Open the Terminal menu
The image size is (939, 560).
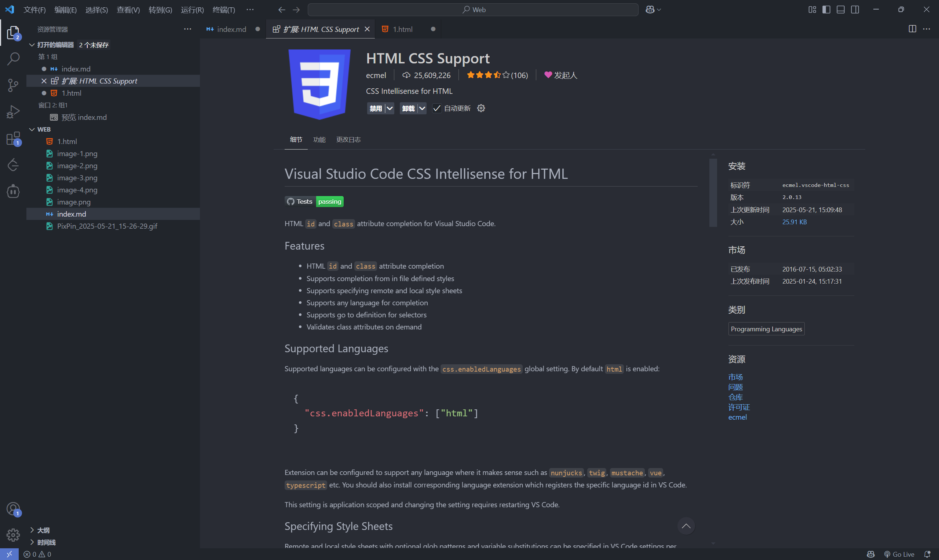click(223, 10)
